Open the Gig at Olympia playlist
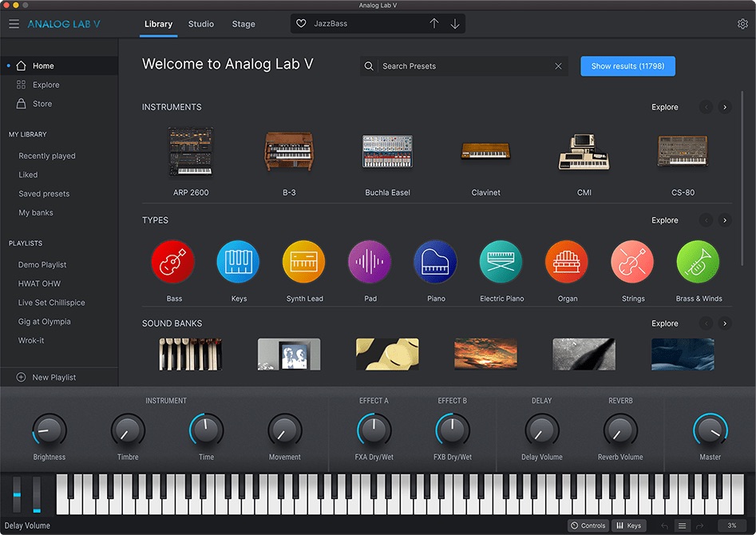The width and height of the screenshot is (756, 535). point(45,321)
